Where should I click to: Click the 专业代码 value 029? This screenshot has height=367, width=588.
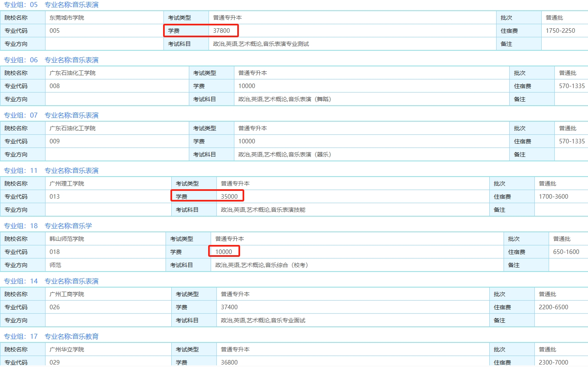[54, 362]
